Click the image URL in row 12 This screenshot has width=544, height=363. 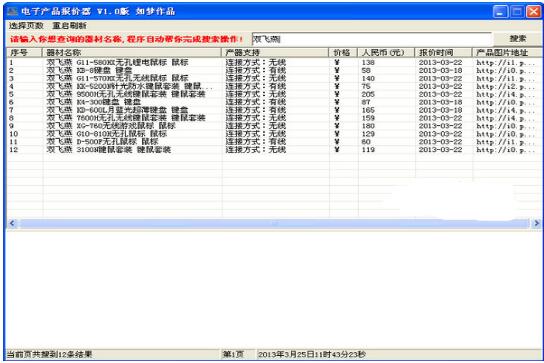[505, 150]
